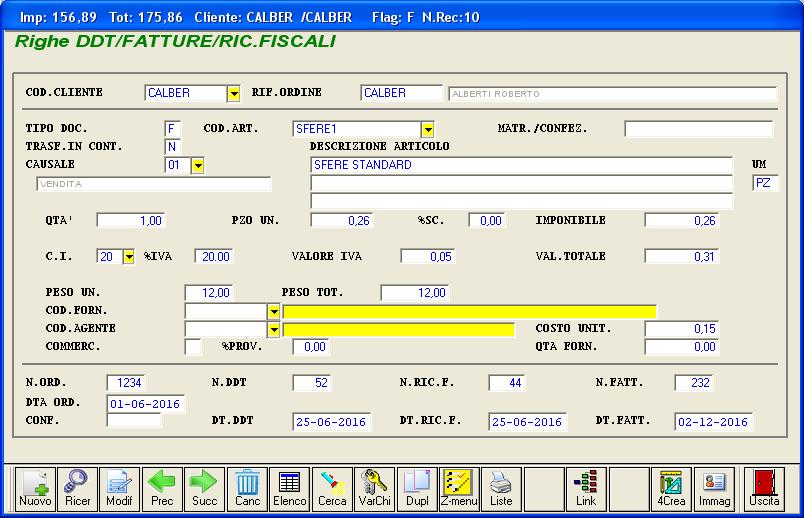Click the ALBERTI ROBERTO name field
The image size is (804, 518).
click(x=613, y=94)
